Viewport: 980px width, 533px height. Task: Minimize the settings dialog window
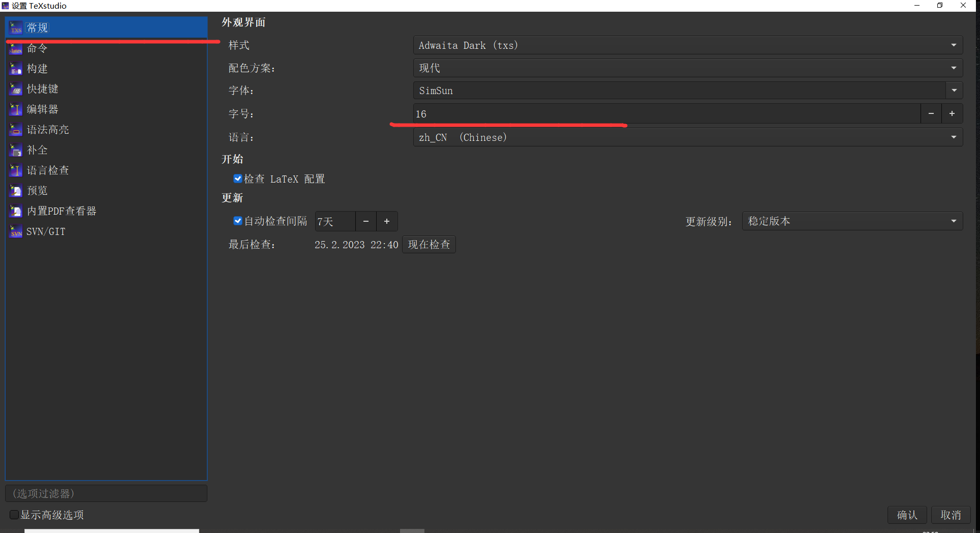pyautogui.click(x=917, y=6)
